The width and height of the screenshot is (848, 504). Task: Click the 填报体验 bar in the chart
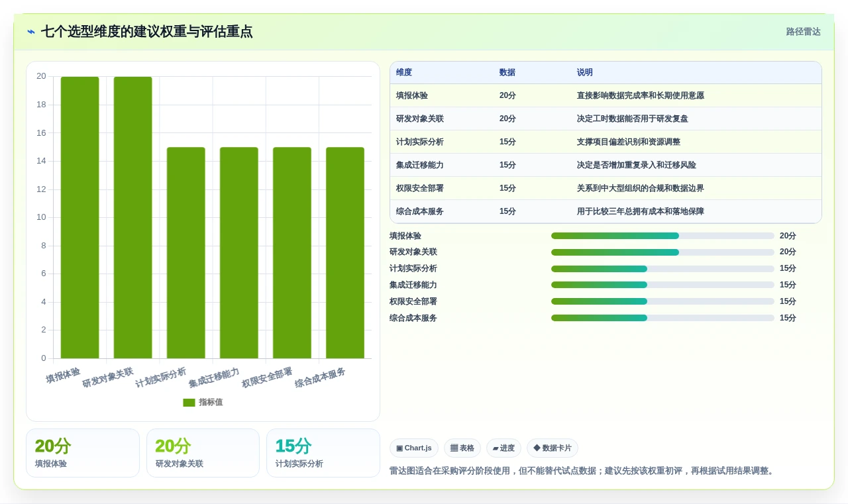79,218
